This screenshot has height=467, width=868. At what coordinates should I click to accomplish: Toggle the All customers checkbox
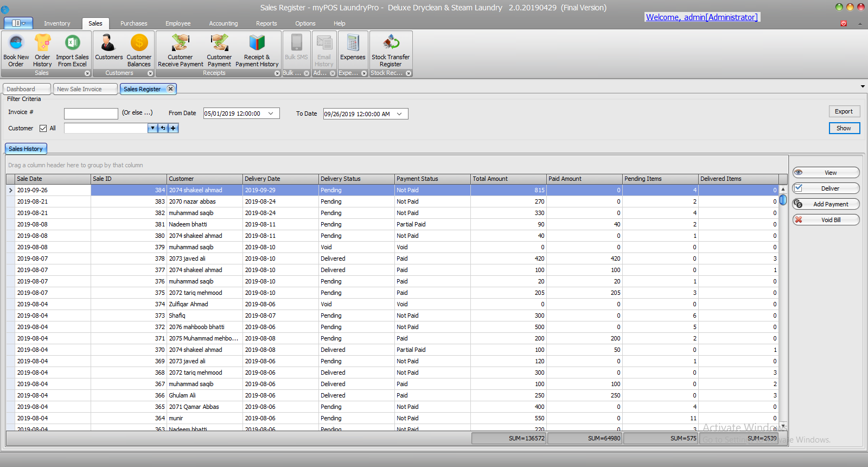43,129
